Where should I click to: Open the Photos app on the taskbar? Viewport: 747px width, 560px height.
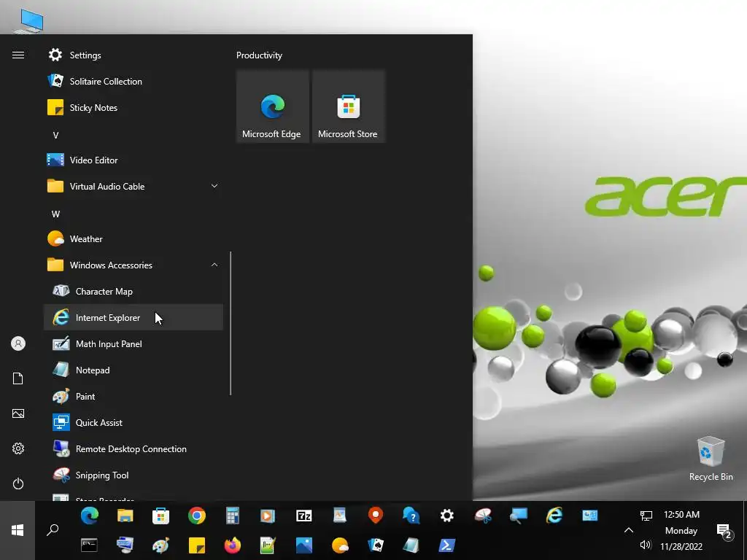(x=304, y=545)
